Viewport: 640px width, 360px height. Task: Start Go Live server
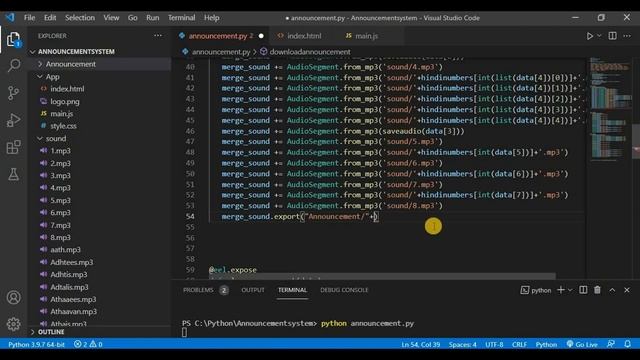582,344
